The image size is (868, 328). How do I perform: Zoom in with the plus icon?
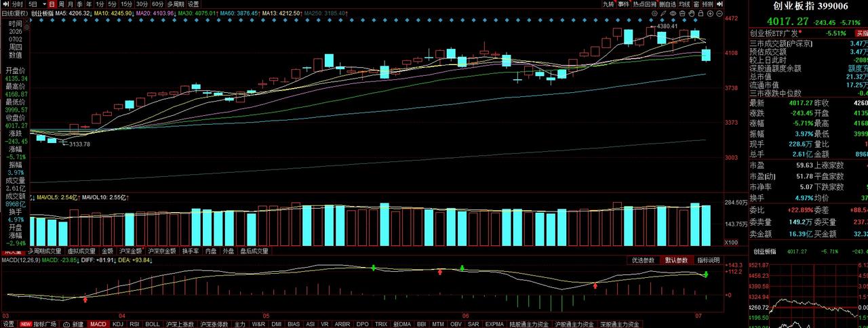tap(710, 14)
